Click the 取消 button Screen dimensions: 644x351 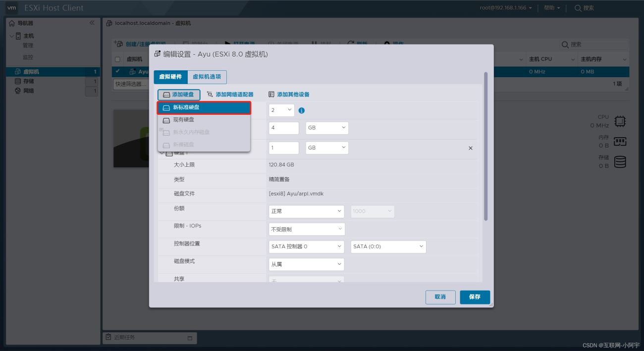(x=440, y=297)
